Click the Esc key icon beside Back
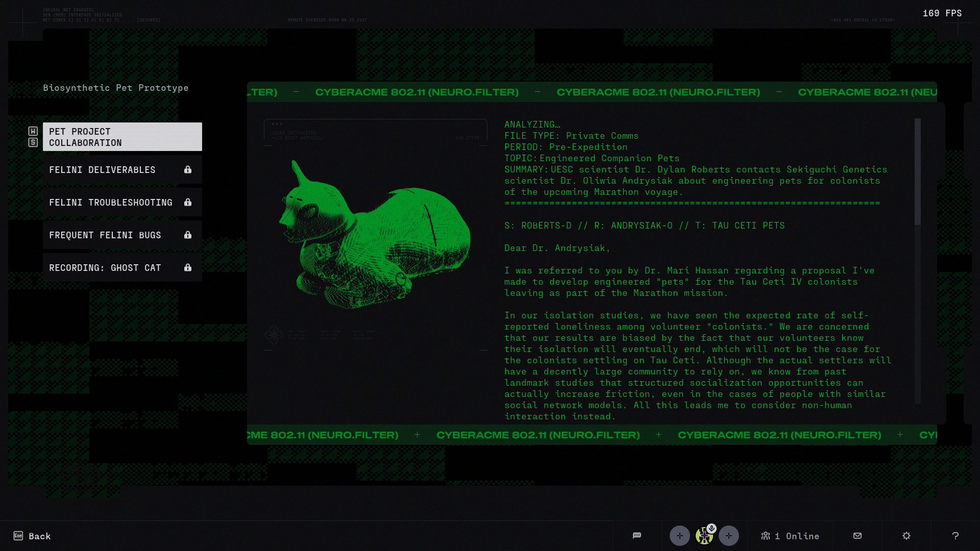The height and width of the screenshot is (551, 980). [x=18, y=536]
